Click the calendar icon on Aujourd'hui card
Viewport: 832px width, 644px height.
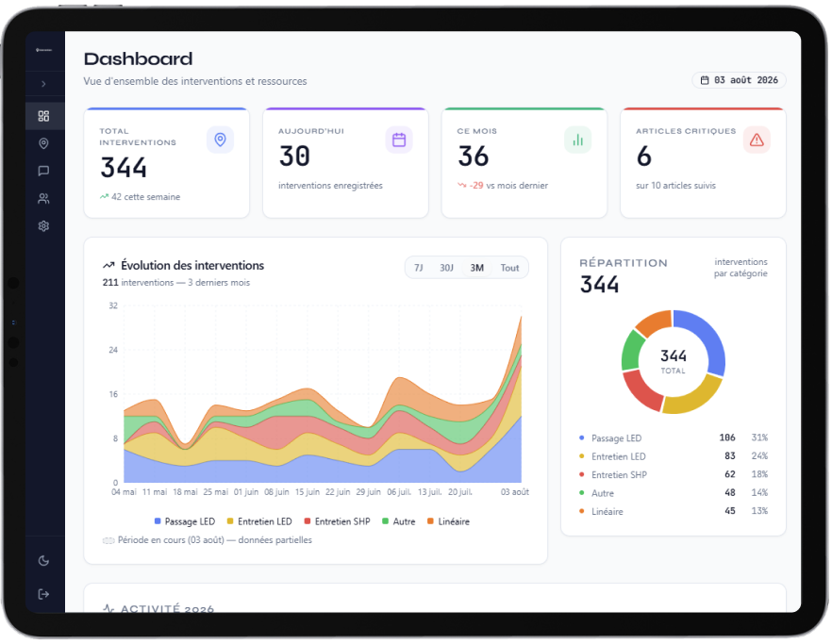click(x=399, y=140)
